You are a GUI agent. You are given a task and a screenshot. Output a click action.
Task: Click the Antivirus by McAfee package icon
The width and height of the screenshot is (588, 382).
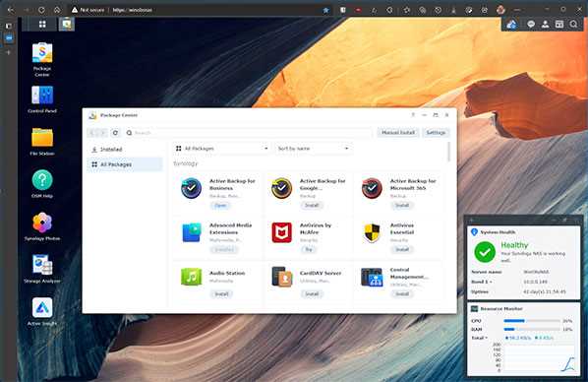tap(281, 232)
